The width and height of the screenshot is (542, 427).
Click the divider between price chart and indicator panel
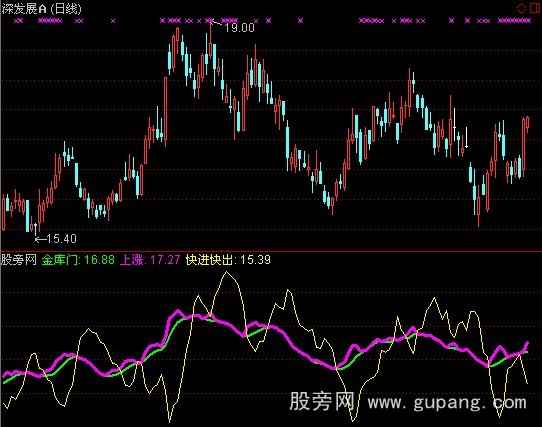[x=271, y=250]
